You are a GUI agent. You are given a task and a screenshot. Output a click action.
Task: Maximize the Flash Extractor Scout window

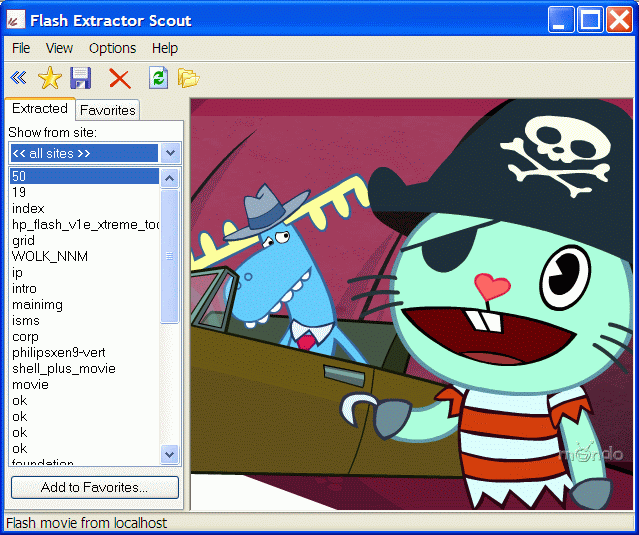click(590, 20)
